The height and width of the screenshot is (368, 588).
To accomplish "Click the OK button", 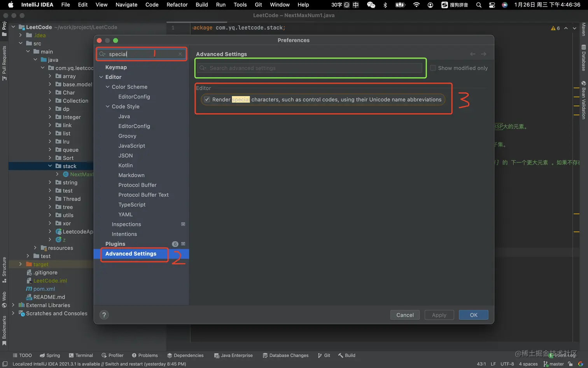I will 473,315.
